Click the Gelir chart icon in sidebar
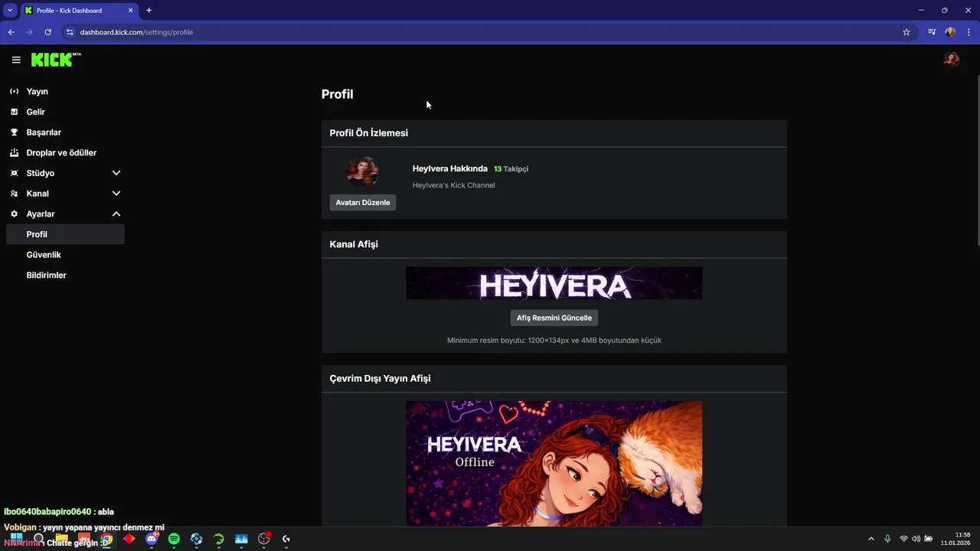The width and height of the screenshot is (980, 551). [x=14, y=112]
